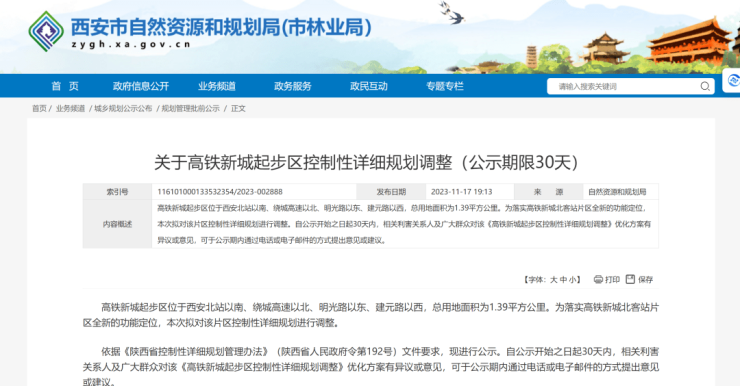Click the article title heading
The width and height of the screenshot is (740, 386).
[x=366, y=162]
